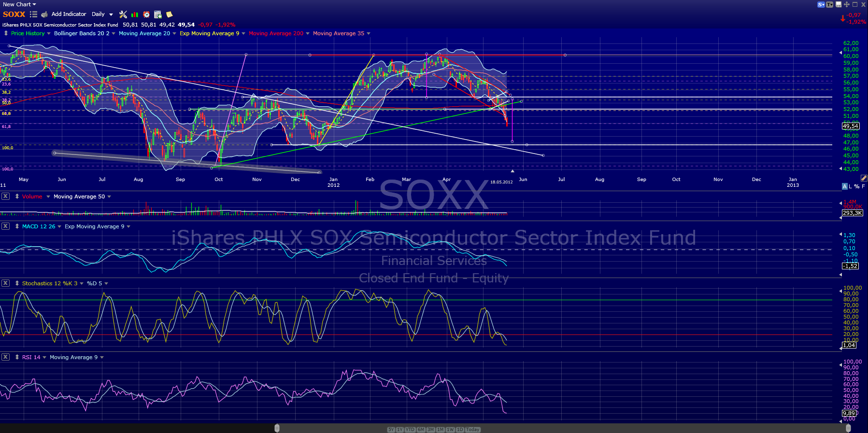The width and height of the screenshot is (868, 433).
Task: Click the add-to-table grid icon
Action: [x=158, y=14]
